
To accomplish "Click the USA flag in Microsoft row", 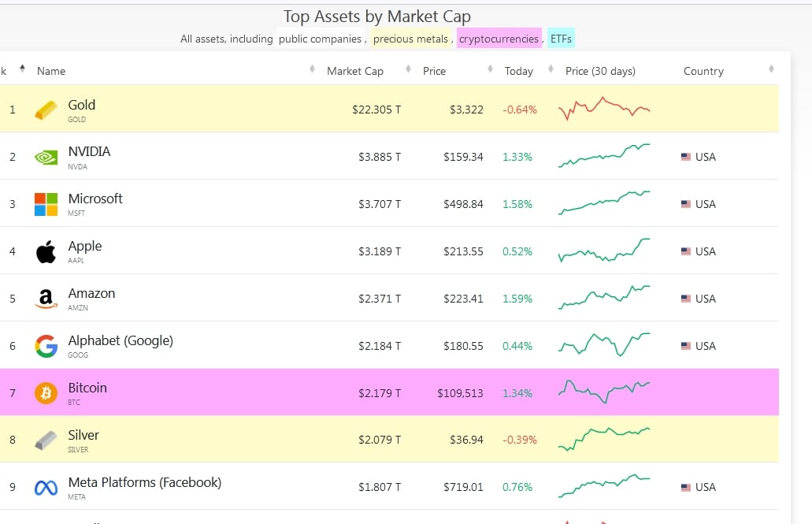I will [x=686, y=204].
